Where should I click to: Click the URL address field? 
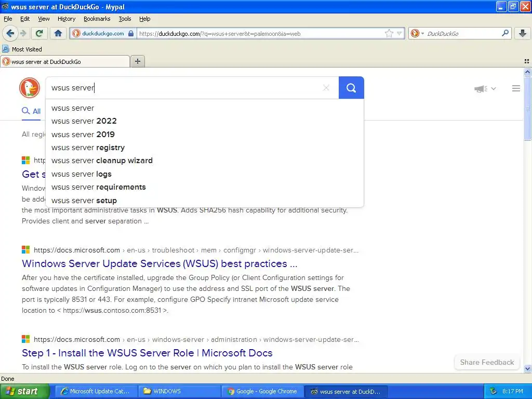coord(260,34)
